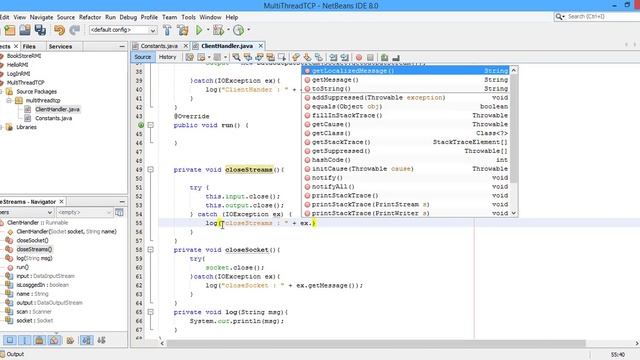Open the Output window button

(12, 354)
